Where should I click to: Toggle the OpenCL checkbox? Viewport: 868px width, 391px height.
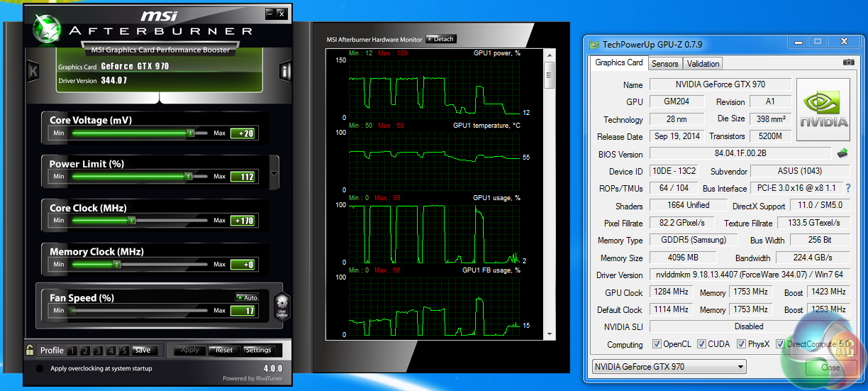(657, 344)
